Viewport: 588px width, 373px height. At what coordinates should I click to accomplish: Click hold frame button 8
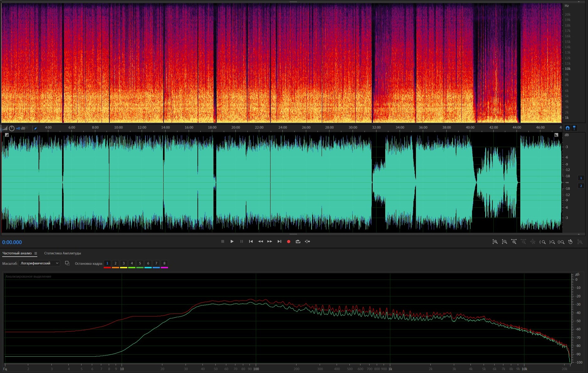pos(164,263)
